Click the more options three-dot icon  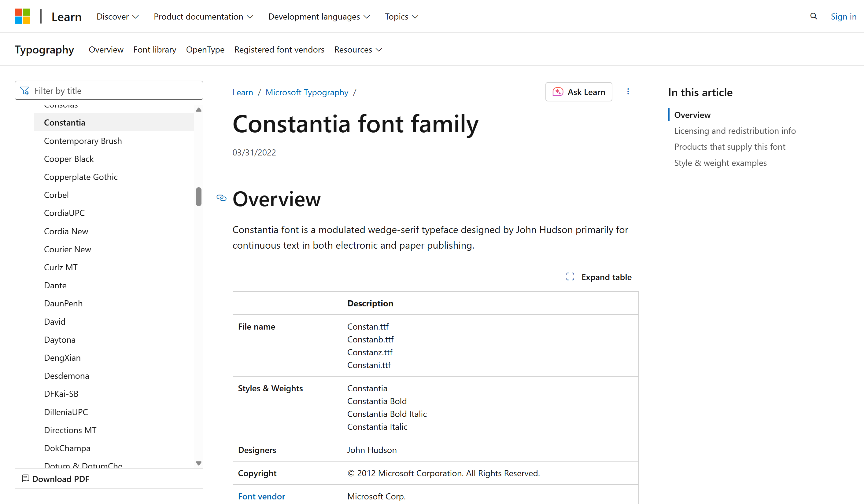[629, 91]
